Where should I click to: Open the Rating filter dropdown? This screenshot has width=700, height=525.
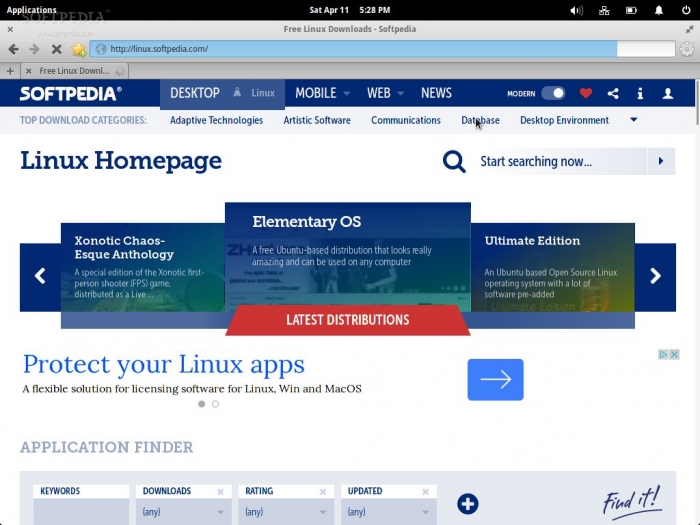tap(287, 512)
